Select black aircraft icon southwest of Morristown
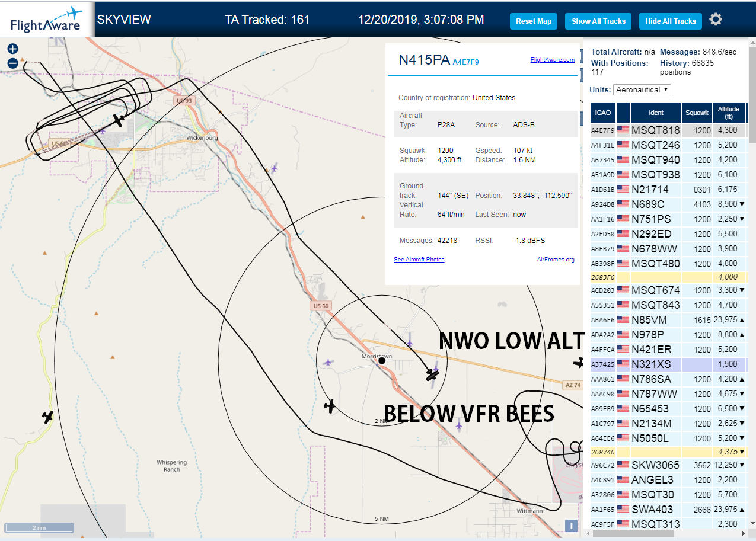Viewport: 756px width, 541px height. [330, 406]
